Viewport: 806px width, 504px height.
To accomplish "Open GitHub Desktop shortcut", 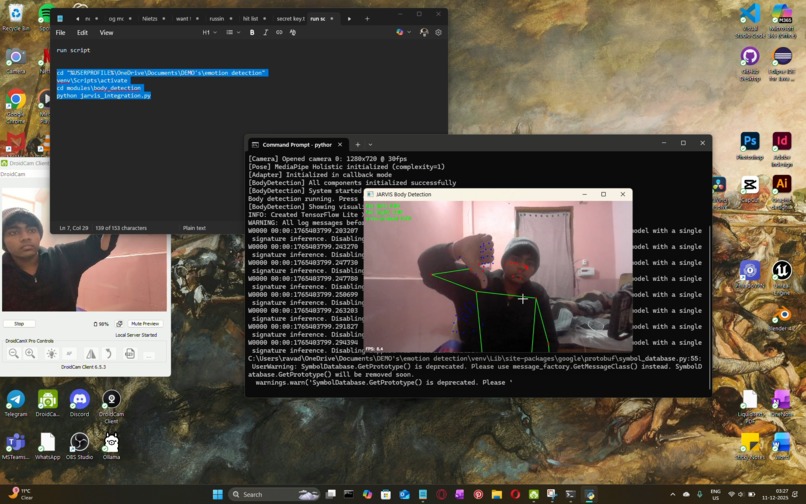I will click(750, 63).
